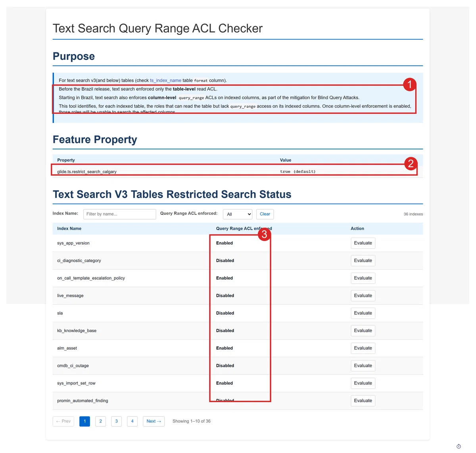Click the Disabled status for sla
Viewport: 476px width, 453px height.
[x=225, y=313]
